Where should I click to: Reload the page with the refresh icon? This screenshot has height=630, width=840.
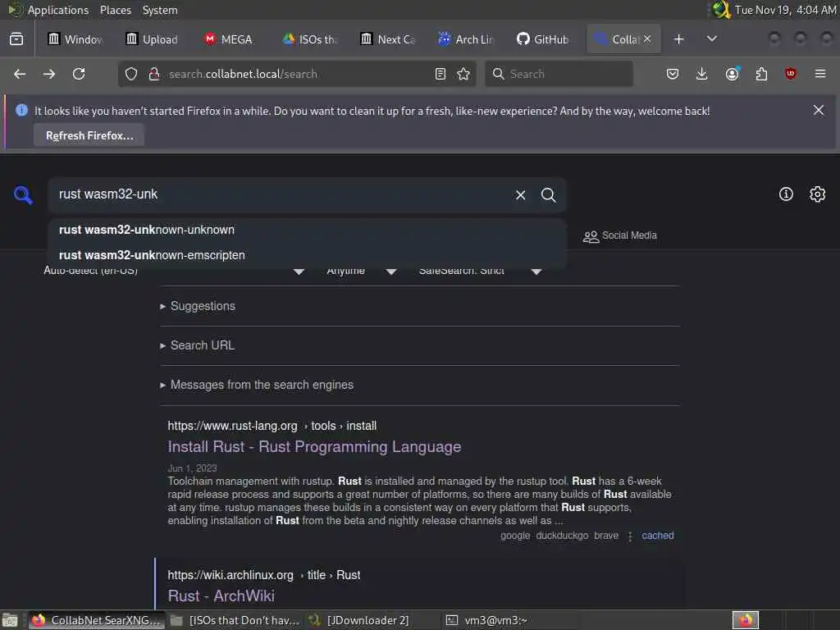pyautogui.click(x=79, y=74)
